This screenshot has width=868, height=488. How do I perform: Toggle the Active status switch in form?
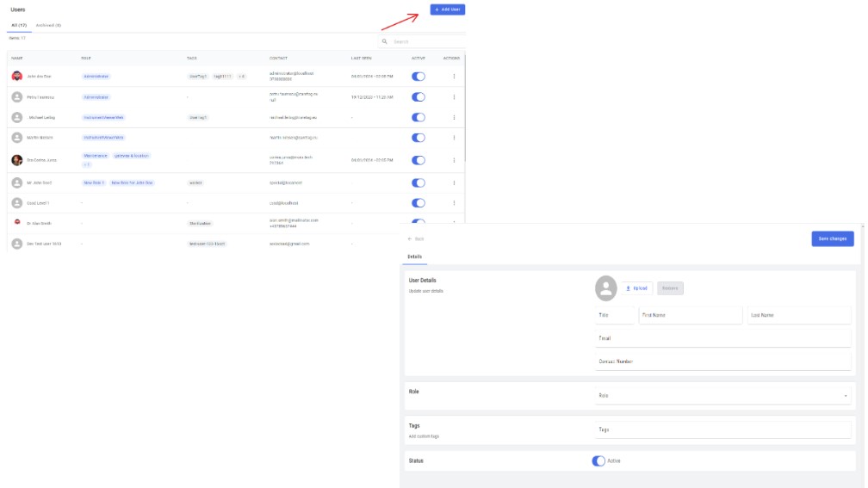point(598,461)
